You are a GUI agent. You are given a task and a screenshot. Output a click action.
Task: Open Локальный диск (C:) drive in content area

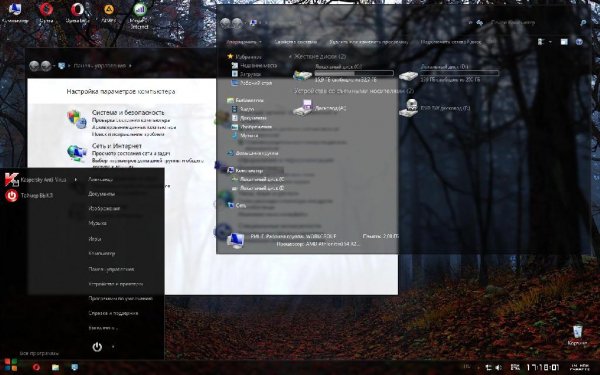tap(344, 73)
